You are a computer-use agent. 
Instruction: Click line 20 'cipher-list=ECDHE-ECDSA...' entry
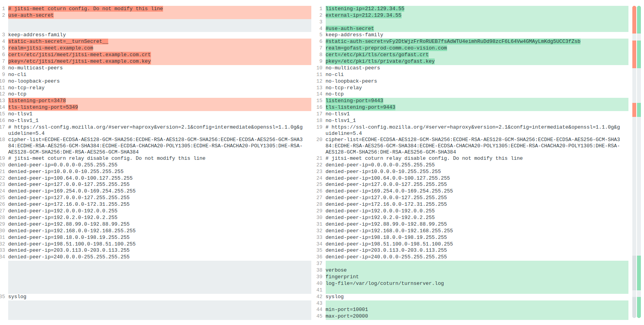(x=473, y=146)
